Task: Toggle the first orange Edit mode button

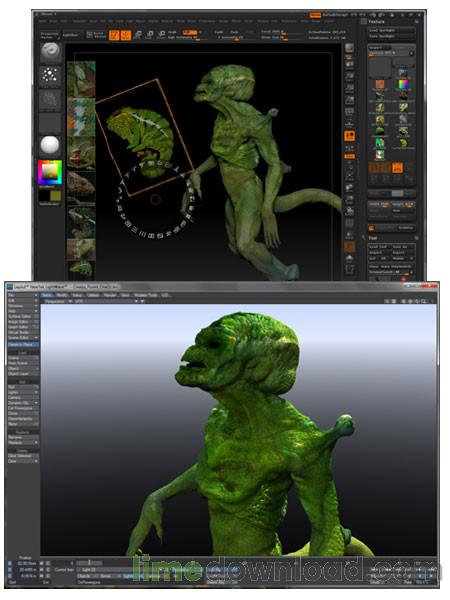Action: [114, 35]
